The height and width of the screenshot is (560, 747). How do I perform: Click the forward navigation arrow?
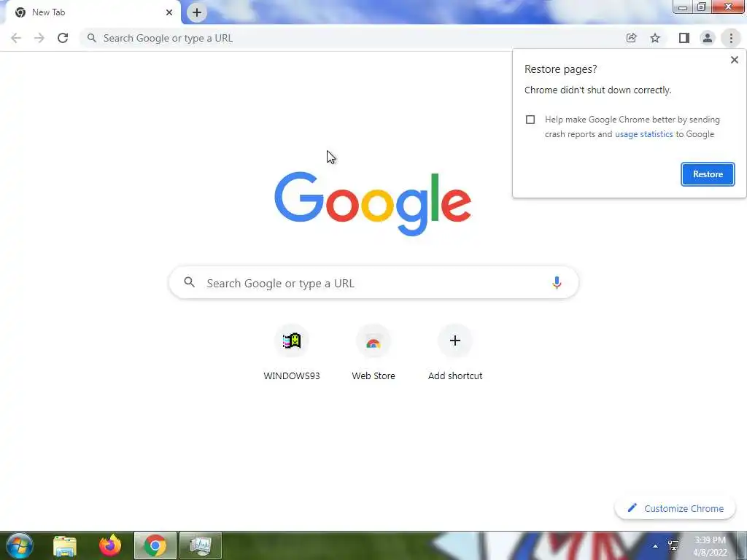(x=39, y=38)
